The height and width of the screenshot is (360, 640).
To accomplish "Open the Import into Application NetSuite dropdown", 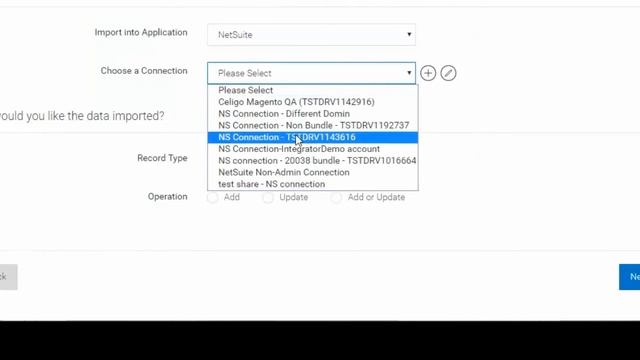I will click(311, 35).
